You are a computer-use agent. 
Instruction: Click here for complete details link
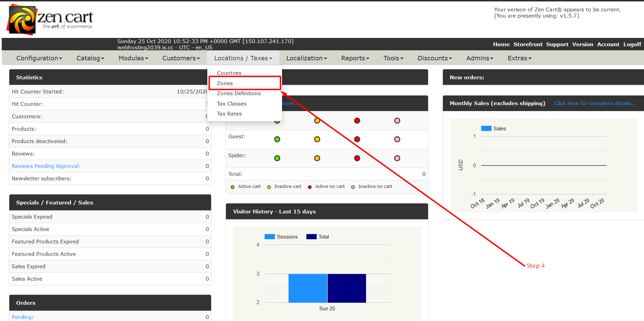click(595, 103)
